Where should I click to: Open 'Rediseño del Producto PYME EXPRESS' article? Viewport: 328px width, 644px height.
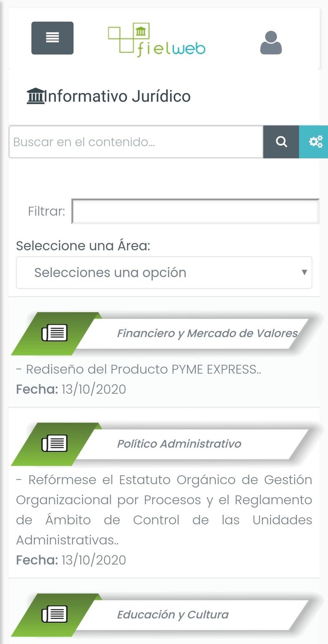139,369
